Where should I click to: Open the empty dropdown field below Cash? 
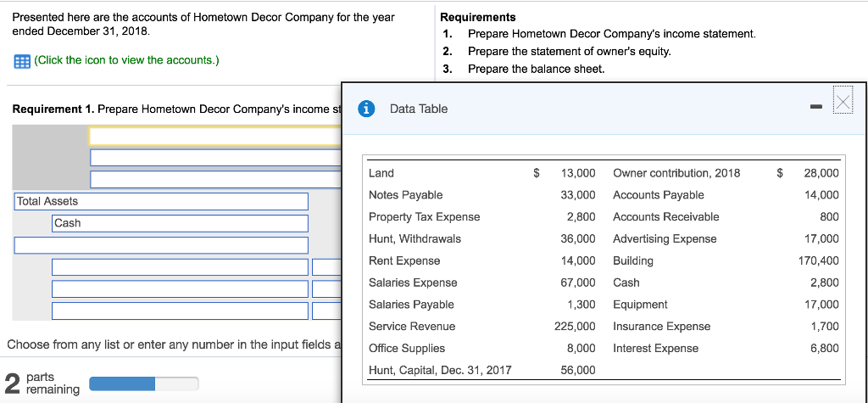pos(161,245)
